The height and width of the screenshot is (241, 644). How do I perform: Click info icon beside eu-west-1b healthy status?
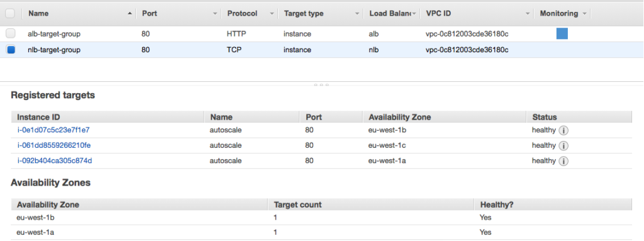coord(564,130)
